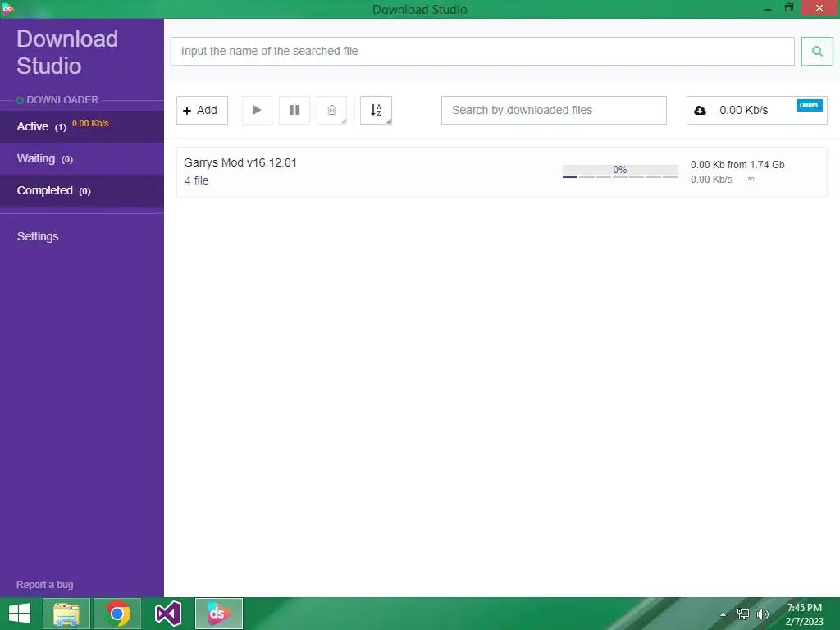Click the network tray icon
Screen dimensions: 840x630
743,614
